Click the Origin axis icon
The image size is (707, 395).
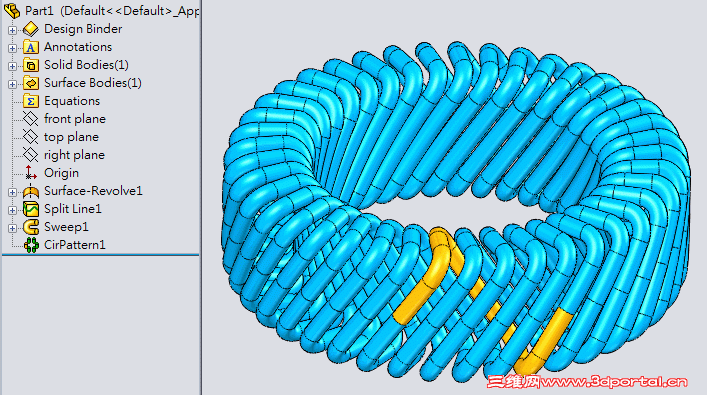(31, 173)
